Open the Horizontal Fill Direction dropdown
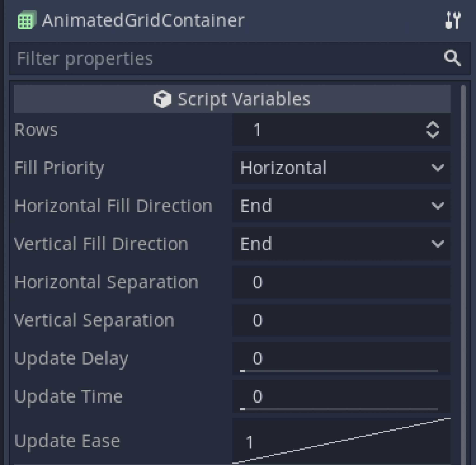Viewport: 476px width, 465px height. pos(339,205)
